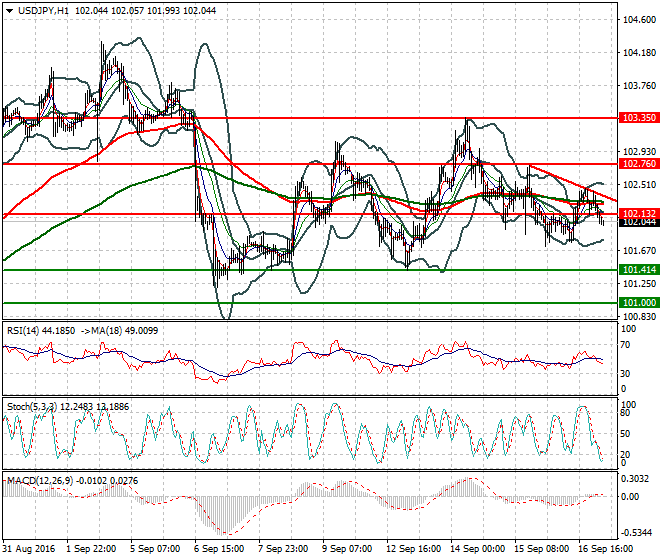Click the triangle arrow beside USDJPY,H1
The height and width of the screenshot is (560, 660).
point(9,10)
